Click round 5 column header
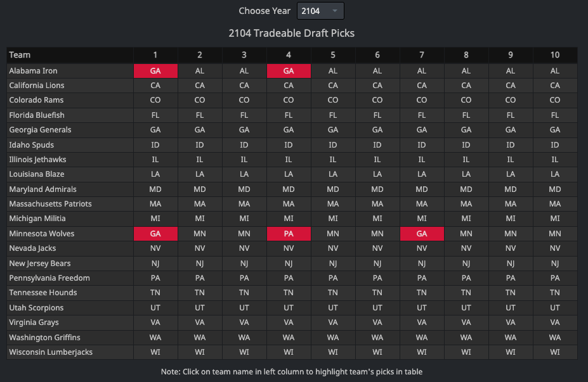The height and width of the screenshot is (382, 588). [333, 55]
